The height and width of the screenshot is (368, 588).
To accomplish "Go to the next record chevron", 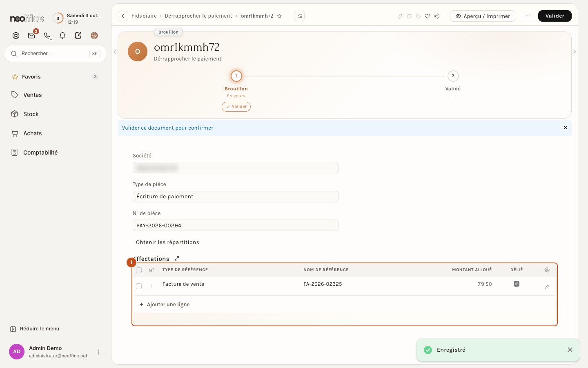I will pos(575,52).
